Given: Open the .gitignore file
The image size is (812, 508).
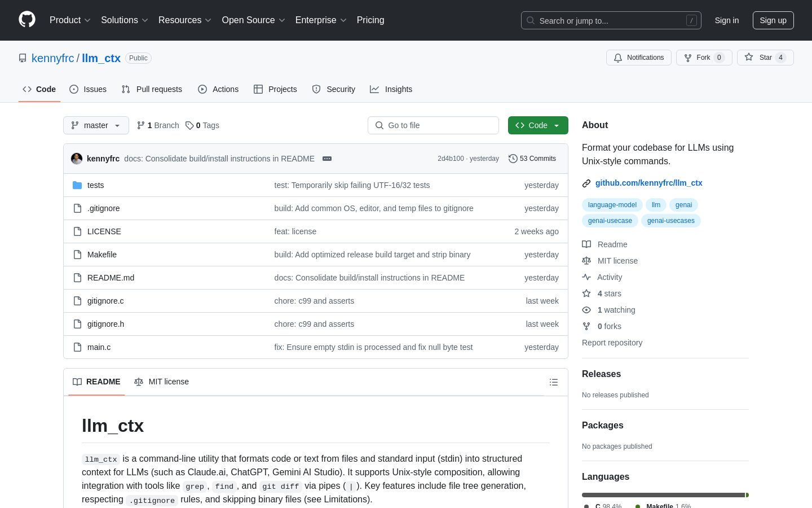Looking at the screenshot, I should [x=103, y=208].
